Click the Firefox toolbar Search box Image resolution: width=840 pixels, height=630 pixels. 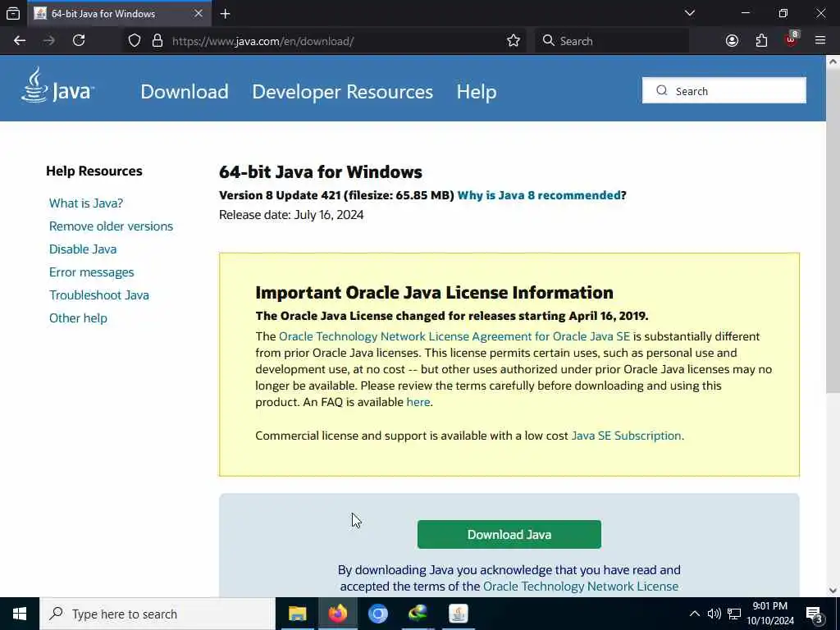tap(612, 41)
